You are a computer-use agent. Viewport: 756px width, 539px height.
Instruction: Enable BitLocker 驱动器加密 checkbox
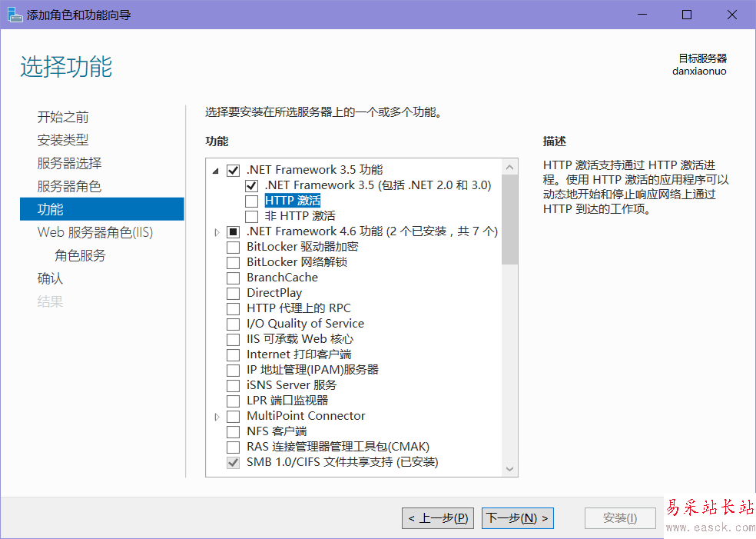point(233,248)
